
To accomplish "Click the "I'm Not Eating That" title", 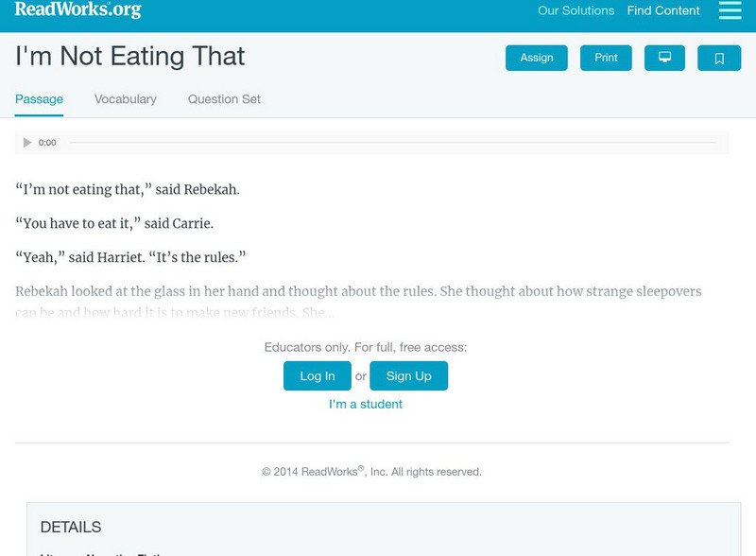I will 129,57.
